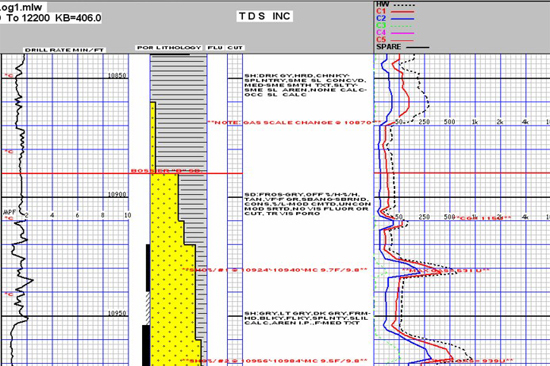Select the 10850 depth label
550x366 pixels.
click(x=117, y=75)
